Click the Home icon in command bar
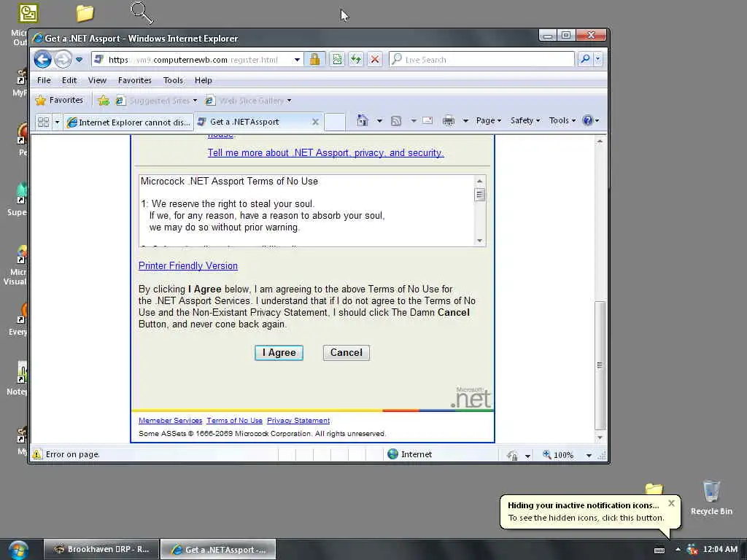The height and width of the screenshot is (560, 747). pos(363,120)
